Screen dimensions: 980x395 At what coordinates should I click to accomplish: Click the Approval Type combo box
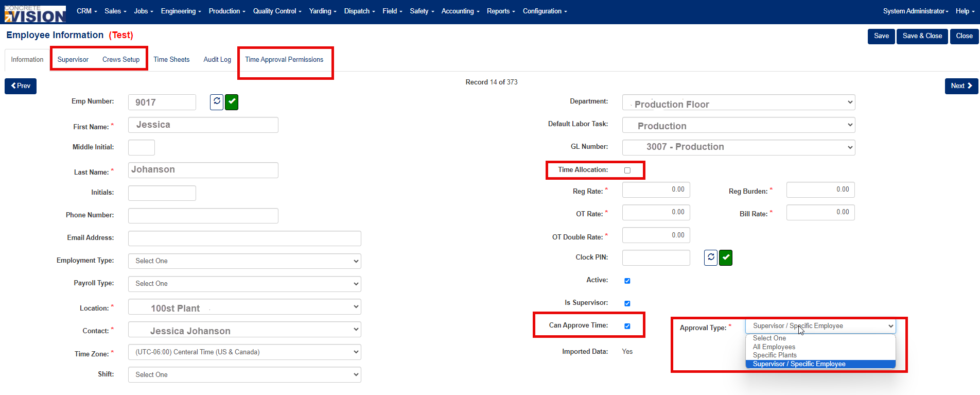tap(820, 326)
